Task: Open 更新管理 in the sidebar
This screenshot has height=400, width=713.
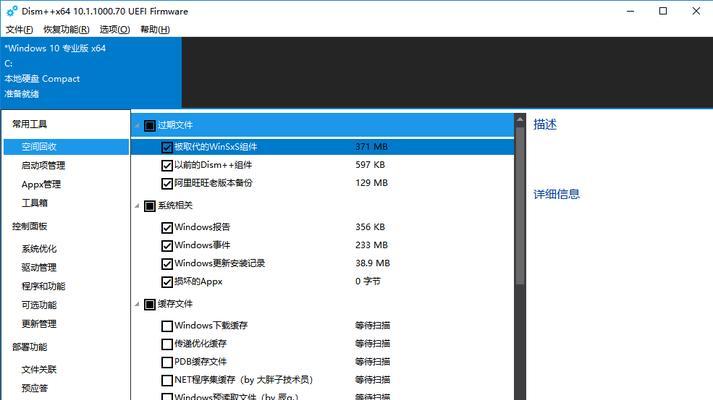Action: coord(39,324)
